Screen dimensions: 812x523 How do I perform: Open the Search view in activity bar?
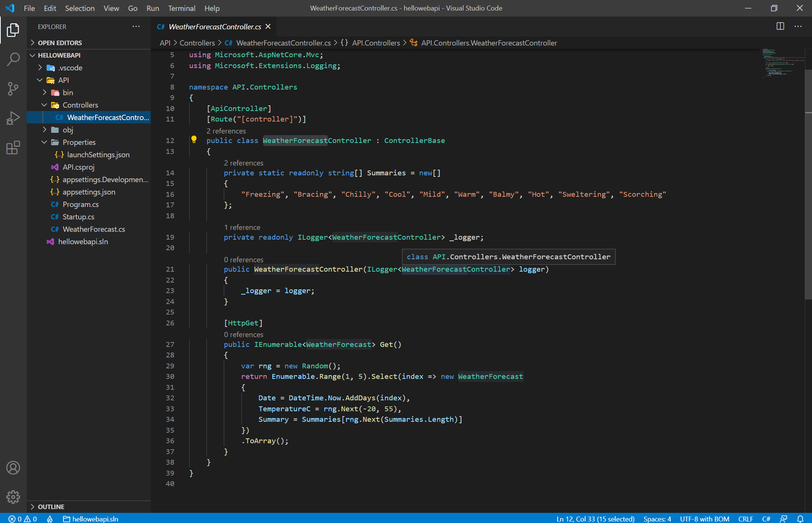[13, 59]
